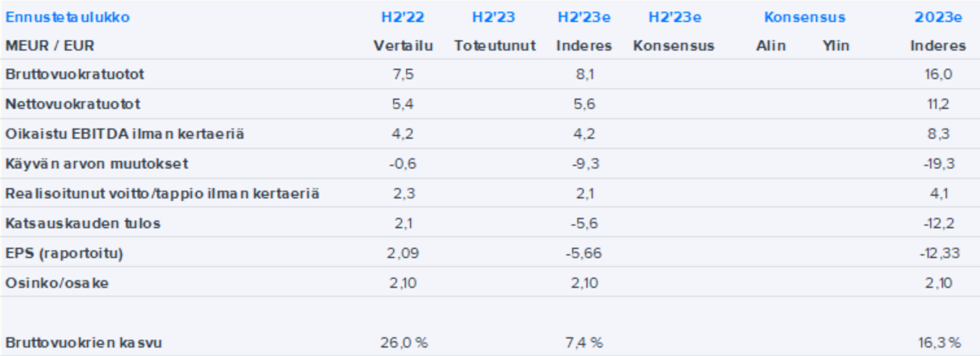This screenshot has width=980, height=356.
Task: Select the Alin consensus subheader
Action: [x=771, y=46]
